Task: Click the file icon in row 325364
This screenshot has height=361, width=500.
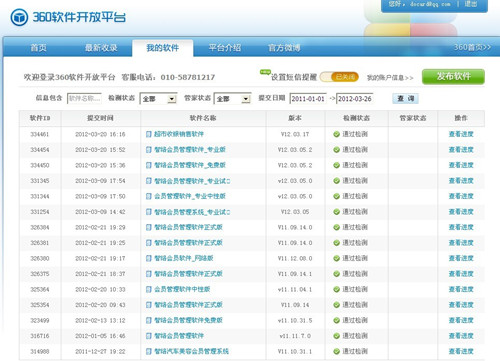Action: [149, 289]
